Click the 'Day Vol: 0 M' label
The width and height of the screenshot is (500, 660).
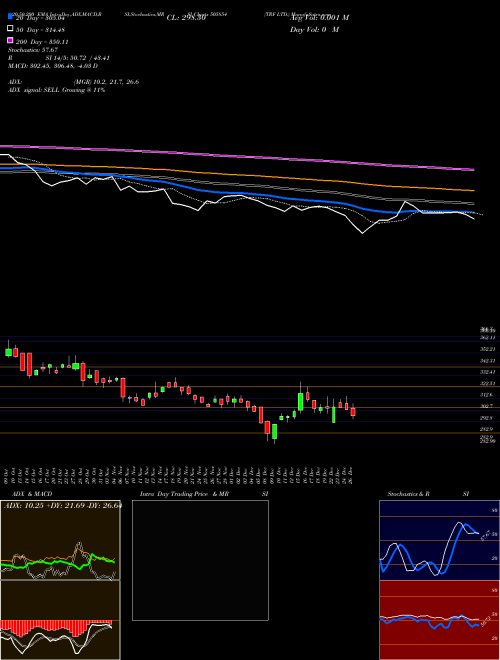point(314,30)
